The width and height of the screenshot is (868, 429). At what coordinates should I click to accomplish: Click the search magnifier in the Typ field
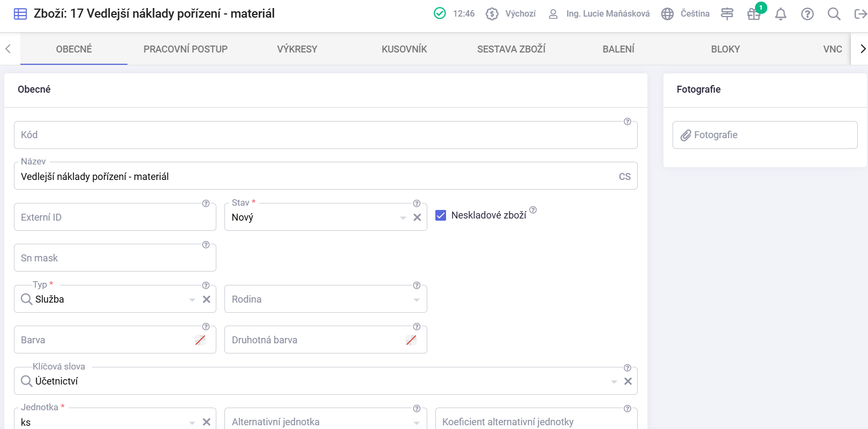click(27, 299)
